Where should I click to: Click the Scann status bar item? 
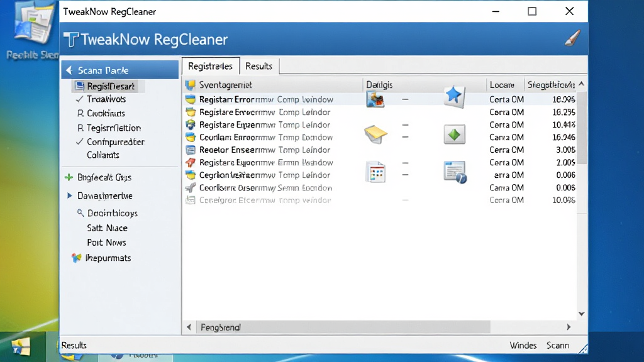click(x=558, y=345)
